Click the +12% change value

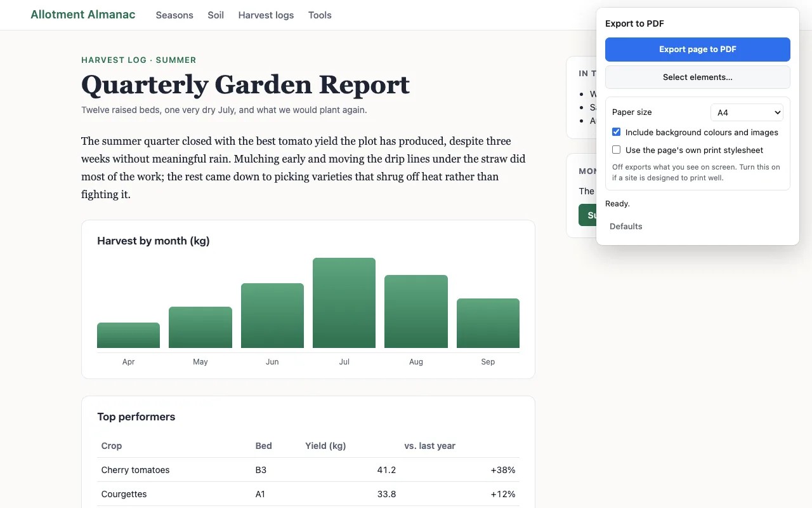[x=503, y=494]
